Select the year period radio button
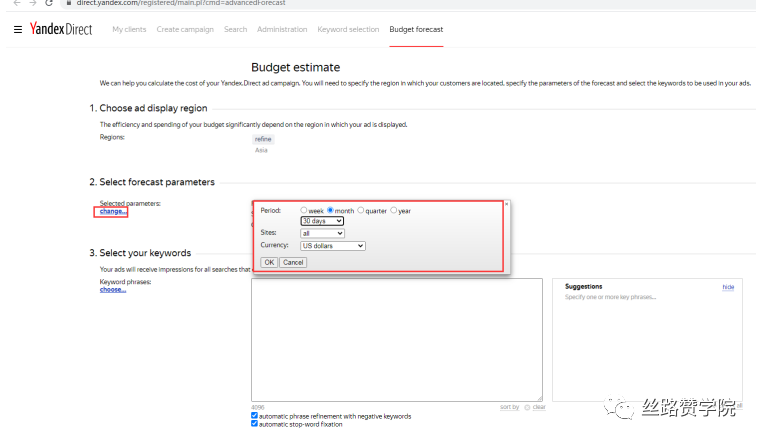 [x=394, y=211]
